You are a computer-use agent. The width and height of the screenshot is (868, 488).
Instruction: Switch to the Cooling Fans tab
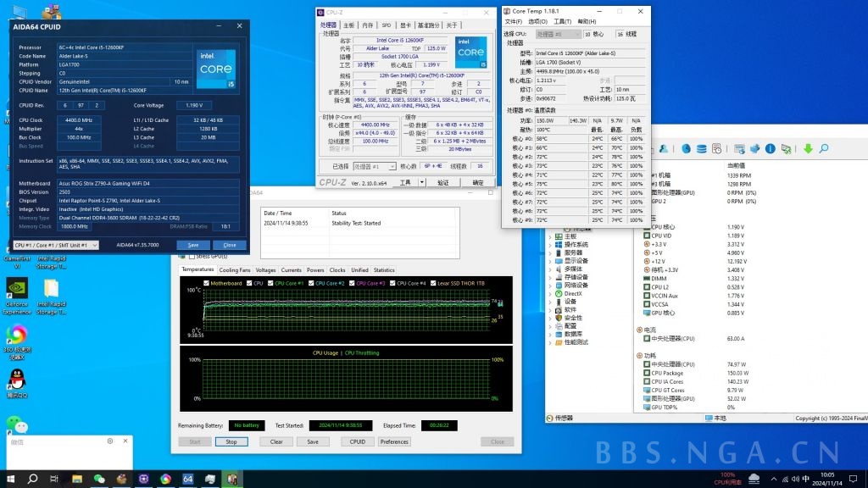tap(234, 270)
